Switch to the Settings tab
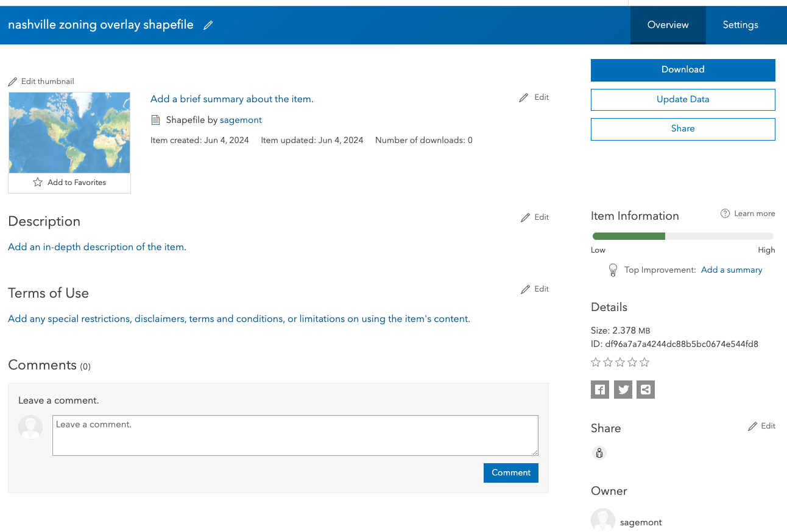 [740, 24]
